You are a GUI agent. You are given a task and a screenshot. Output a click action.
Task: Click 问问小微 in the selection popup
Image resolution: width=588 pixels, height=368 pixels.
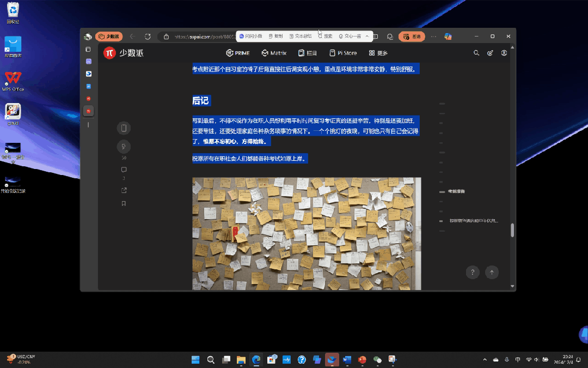click(x=251, y=37)
